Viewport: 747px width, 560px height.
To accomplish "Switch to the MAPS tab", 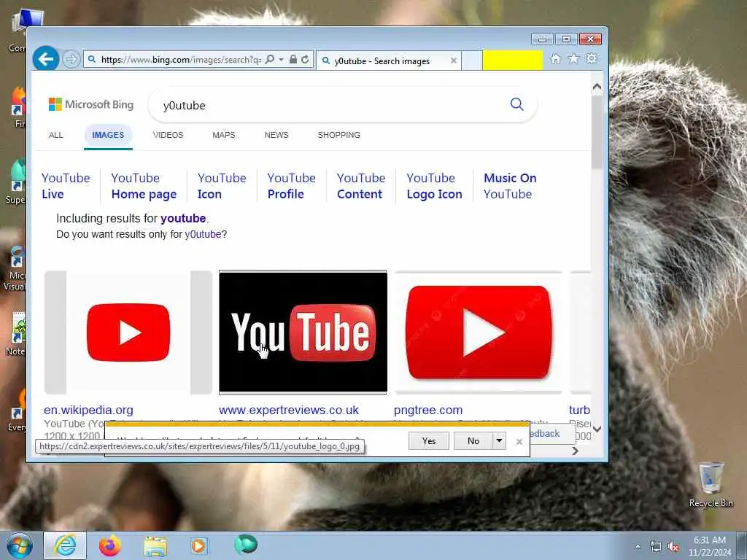I will pyautogui.click(x=224, y=135).
